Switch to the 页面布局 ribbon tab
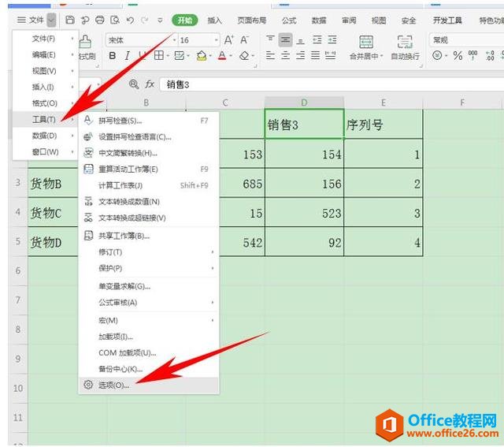 252,20
